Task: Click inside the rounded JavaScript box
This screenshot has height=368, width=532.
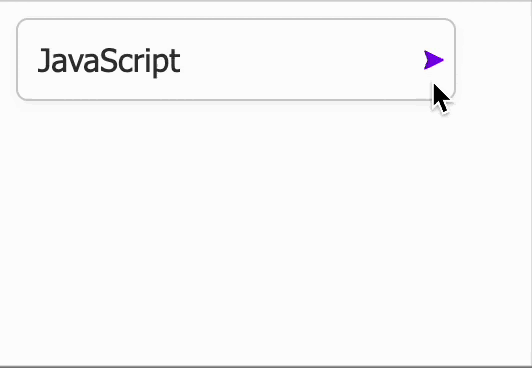Action: tap(236, 60)
